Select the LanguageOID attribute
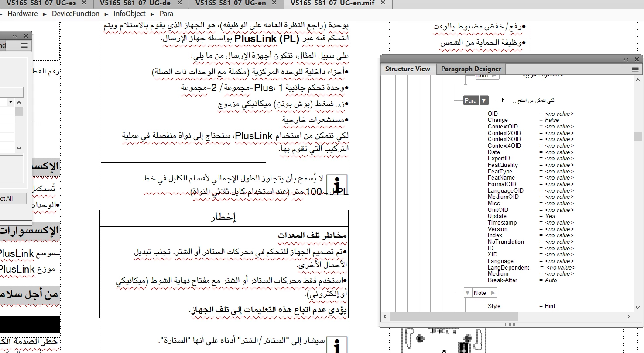The width and height of the screenshot is (644, 353). coord(531,190)
